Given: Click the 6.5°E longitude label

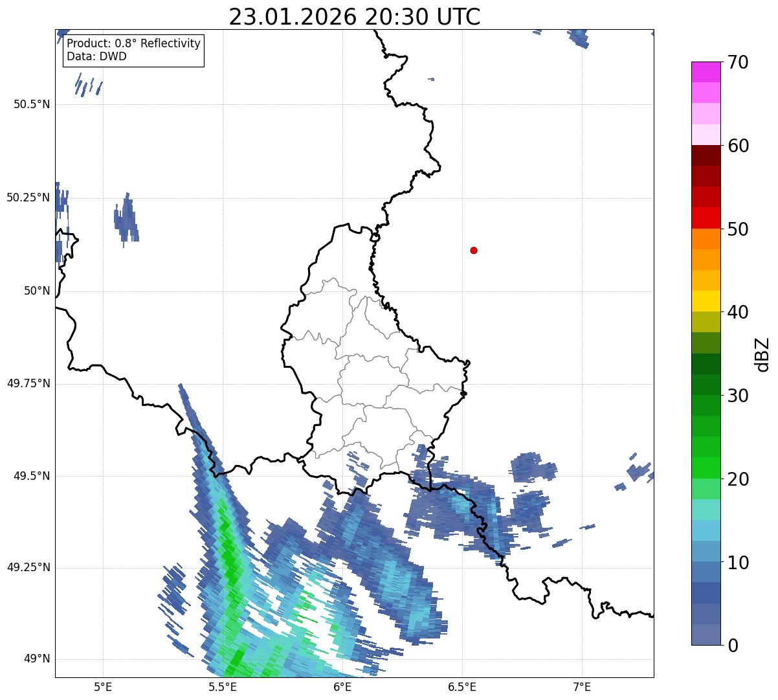Looking at the screenshot, I should point(462,686).
